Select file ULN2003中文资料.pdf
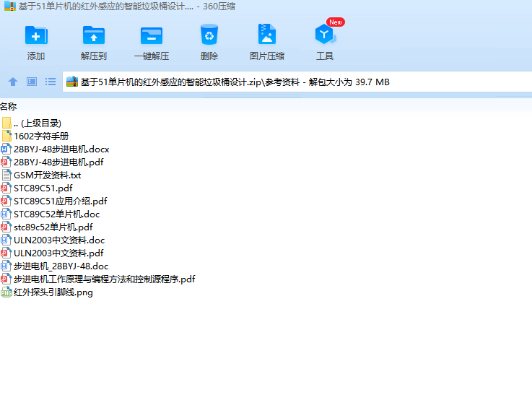532x400 pixels. click(52, 253)
